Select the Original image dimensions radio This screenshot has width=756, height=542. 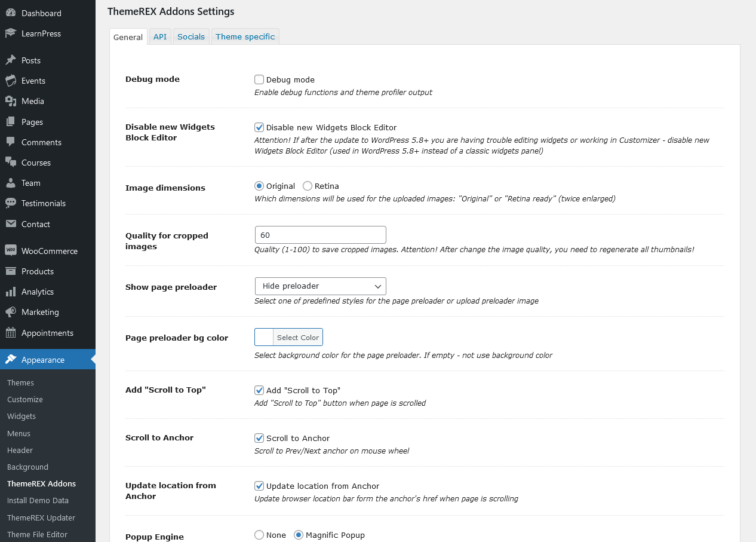(259, 186)
